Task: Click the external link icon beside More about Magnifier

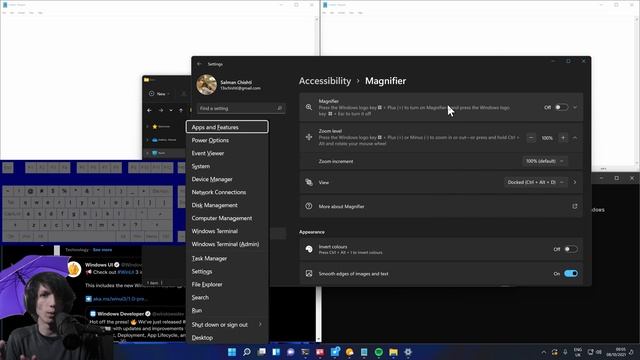Action: pyautogui.click(x=575, y=207)
